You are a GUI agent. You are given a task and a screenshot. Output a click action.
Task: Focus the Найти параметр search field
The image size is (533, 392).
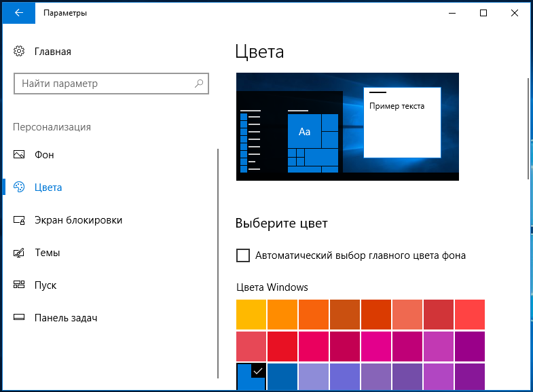pyautogui.click(x=111, y=84)
